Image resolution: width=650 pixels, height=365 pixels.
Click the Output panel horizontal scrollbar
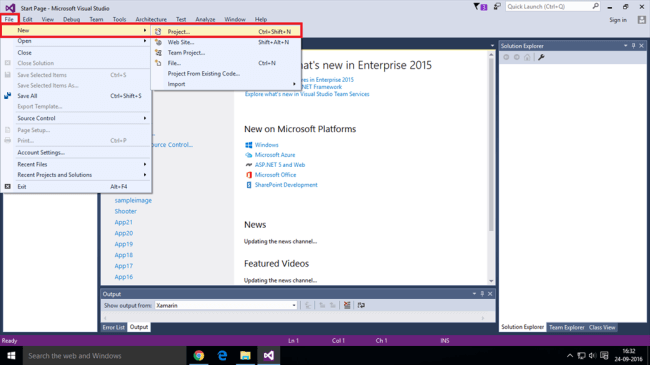coord(294,318)
